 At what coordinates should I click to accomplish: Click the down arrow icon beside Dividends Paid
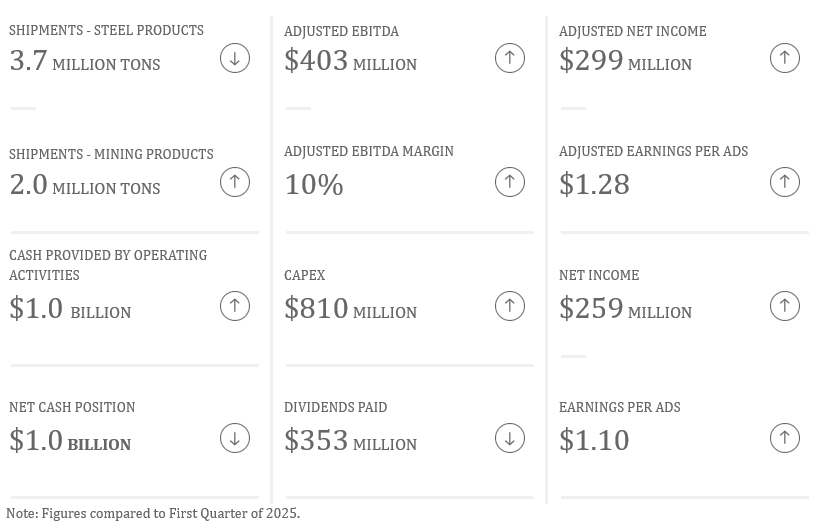click(x=510, y=438)
